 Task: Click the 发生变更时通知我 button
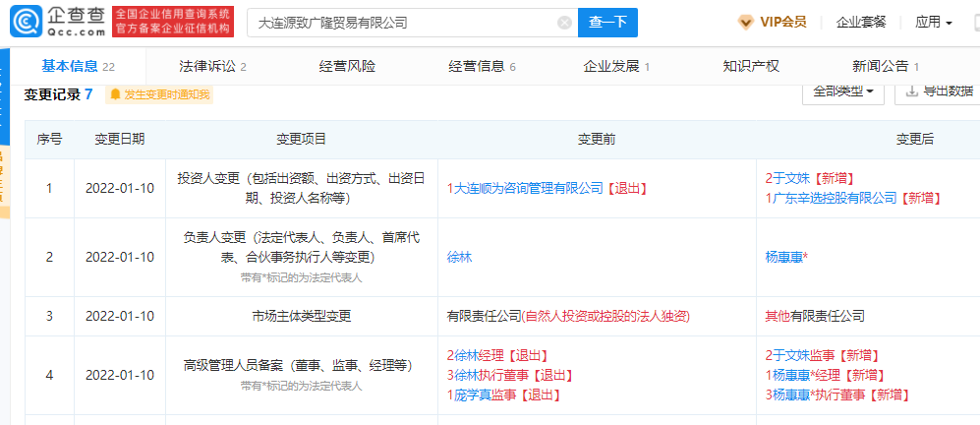pyautogui.click(x=159, y=95)
